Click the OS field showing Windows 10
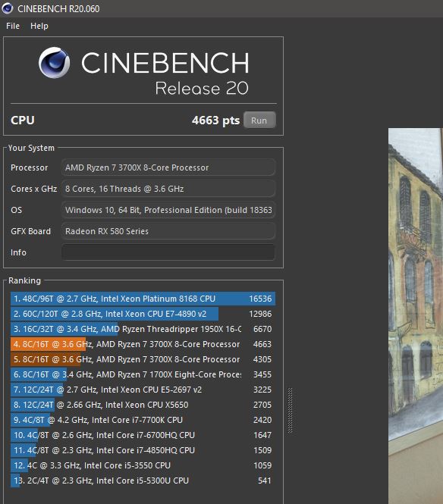443x504 pixels. (168, 210)
